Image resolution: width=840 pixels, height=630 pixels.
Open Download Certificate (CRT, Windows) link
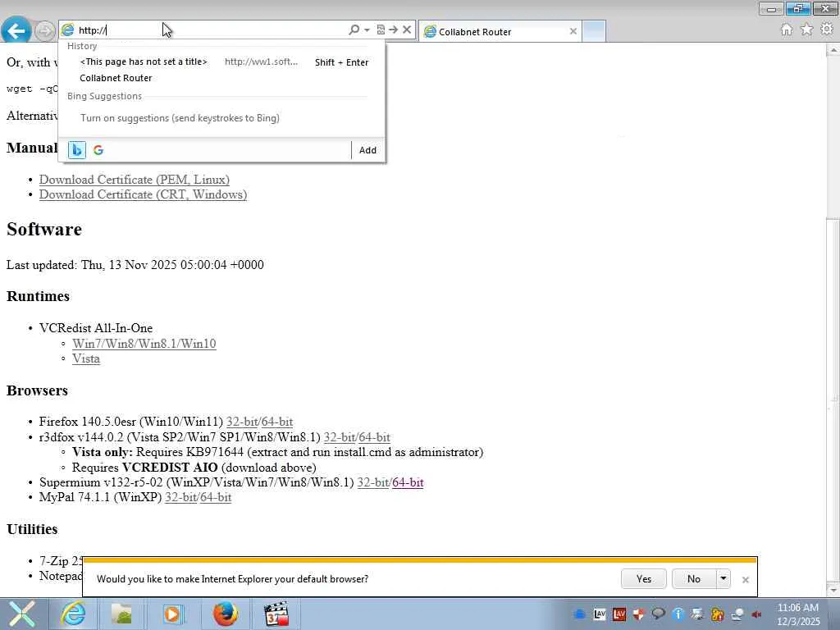143,194
